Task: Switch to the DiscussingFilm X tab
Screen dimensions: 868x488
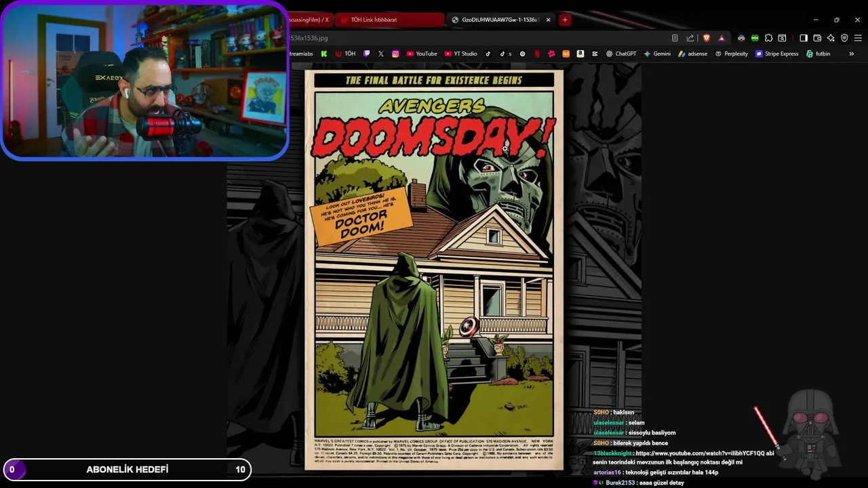Action: click(310, 20)
